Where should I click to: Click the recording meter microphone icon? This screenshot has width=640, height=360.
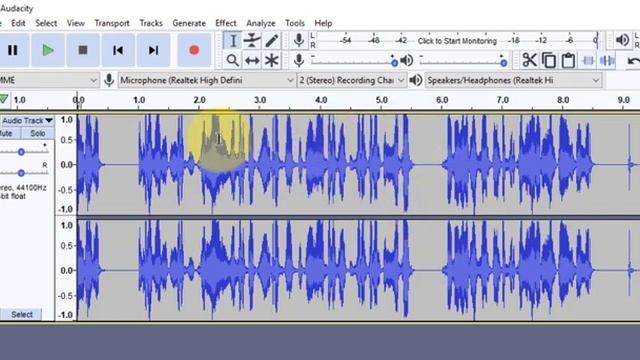click(x=299, y=40)
